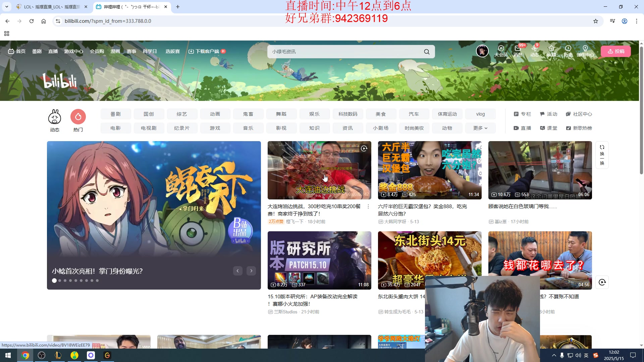Open 动态 feed icon in header

[535, 51]
